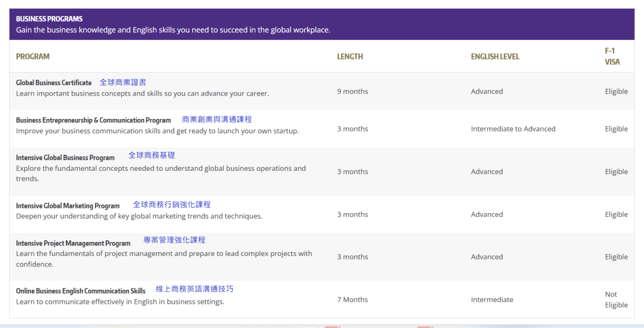Click the Chinese label 線上商務英語溝通技巧
The height and width of the screenshot is (328, 644).
(x=195, y=289)
